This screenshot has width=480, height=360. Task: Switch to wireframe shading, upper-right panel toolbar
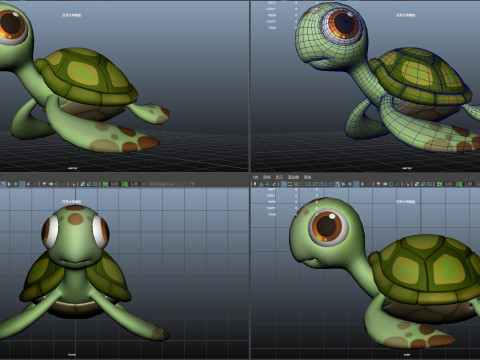click(x=331, y=184)
